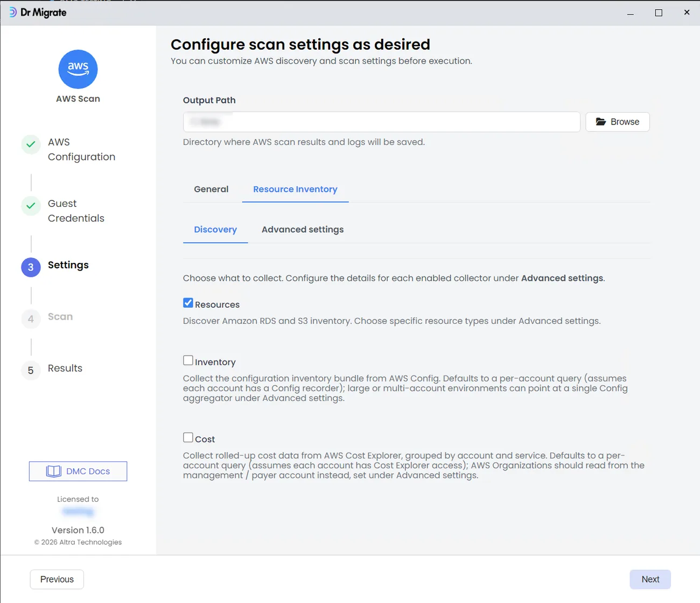Select the step 5 Results circle

pos(31,371)
